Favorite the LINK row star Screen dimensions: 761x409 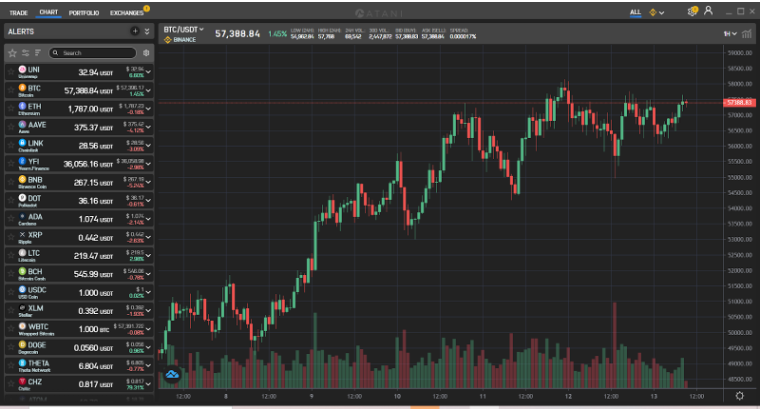(11, 146)
